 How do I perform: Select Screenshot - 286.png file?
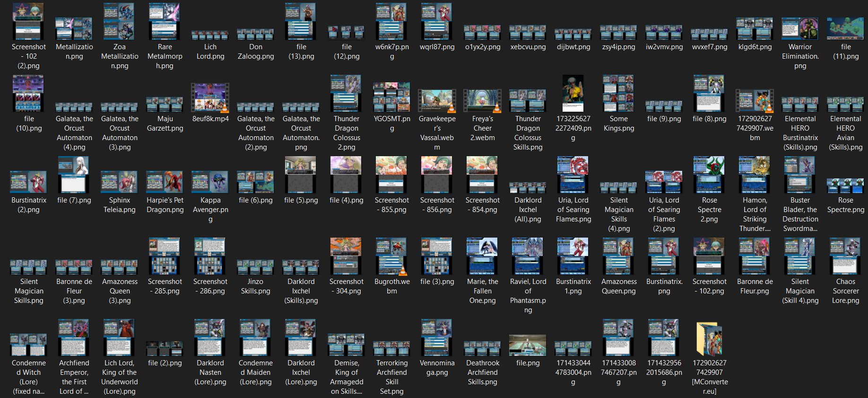[x=210, y=256]
